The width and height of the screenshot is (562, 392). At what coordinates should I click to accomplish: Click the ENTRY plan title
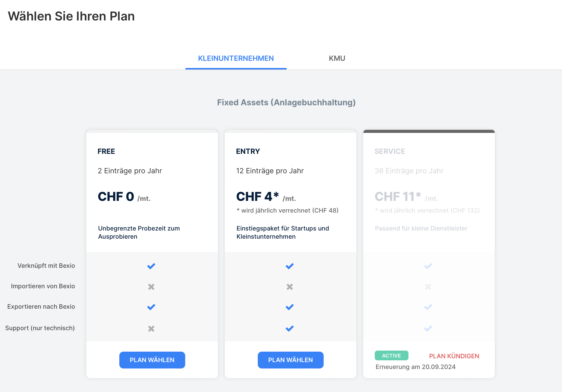248,151
